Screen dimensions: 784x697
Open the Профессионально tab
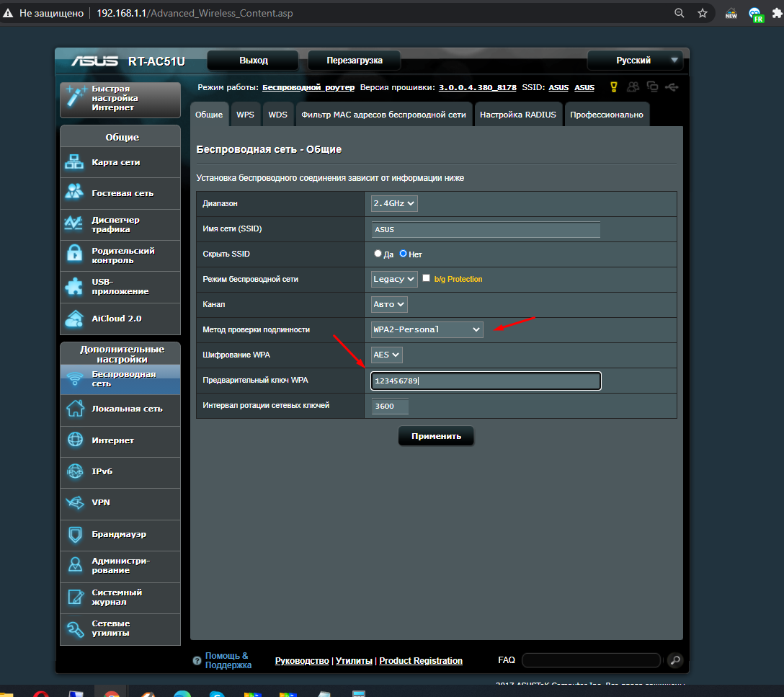tap(606, 115)
